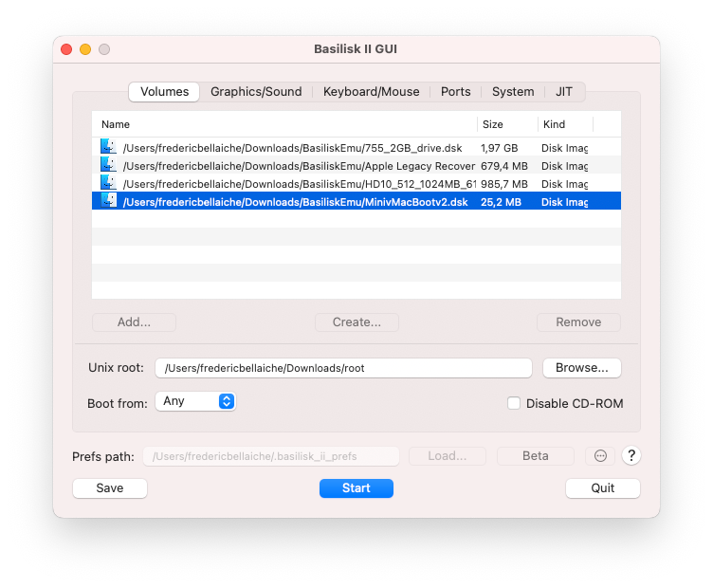Open help with the question mark button
The height and width of the screenshot is (588, 713).
coord(631,455)
